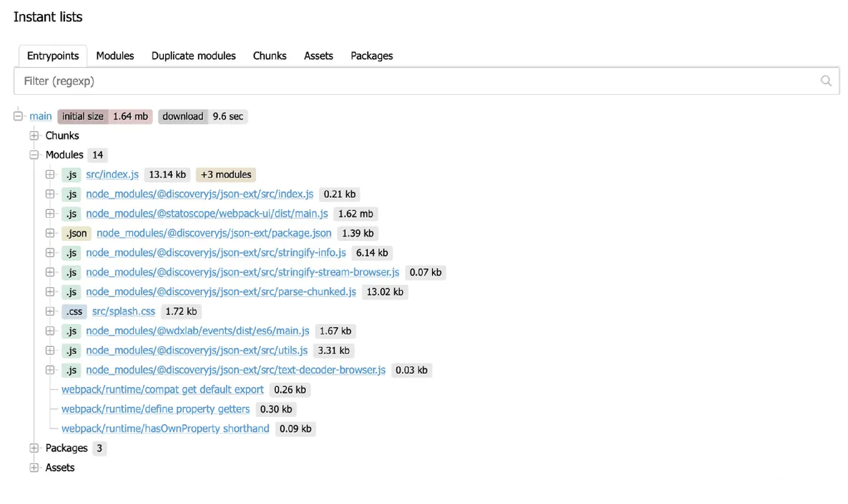848x504 pixels.
Task: Expand the json-ext package.json module row
Action: point(50,233)
